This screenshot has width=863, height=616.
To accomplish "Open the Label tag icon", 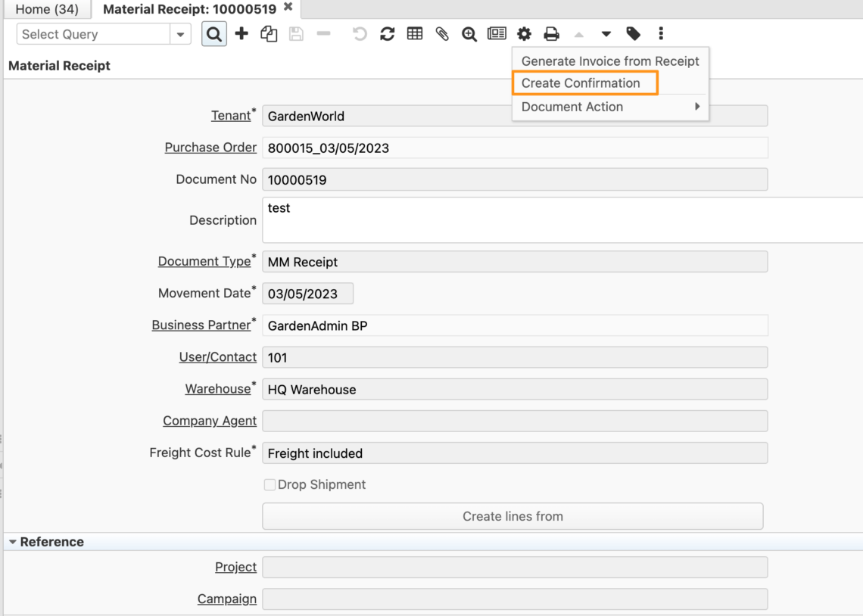I will pyautogui.click(x=634, y=33).
